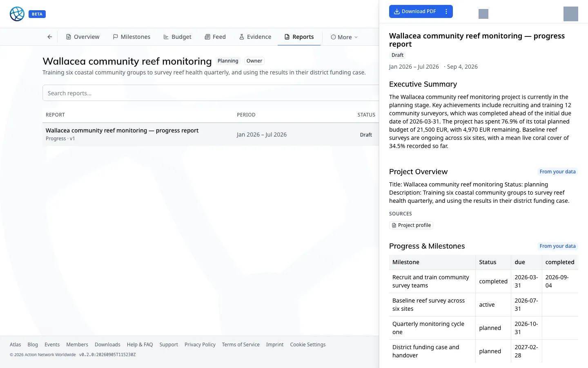Open the Support footer link
The image size is (588, 368).
tap(169, 345)
